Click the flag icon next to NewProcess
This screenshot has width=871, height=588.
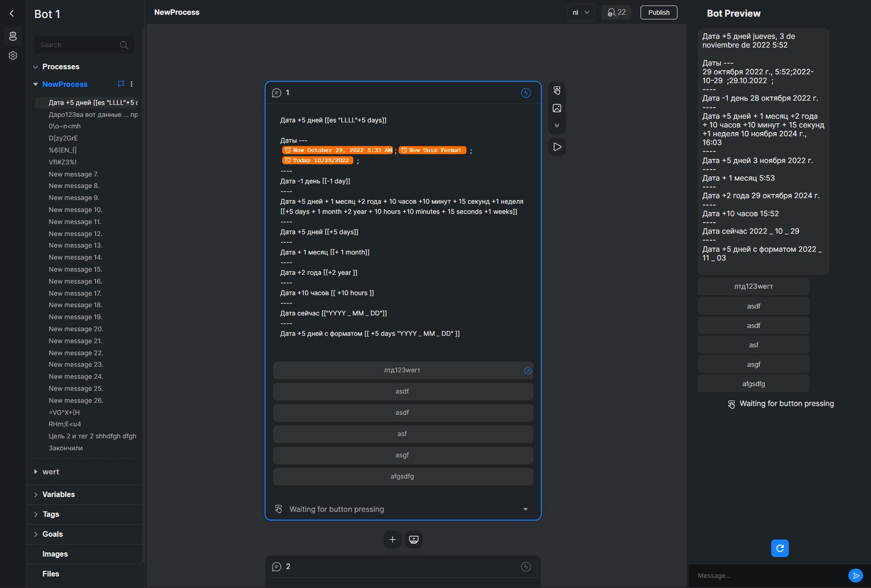[x=121, y=84]
